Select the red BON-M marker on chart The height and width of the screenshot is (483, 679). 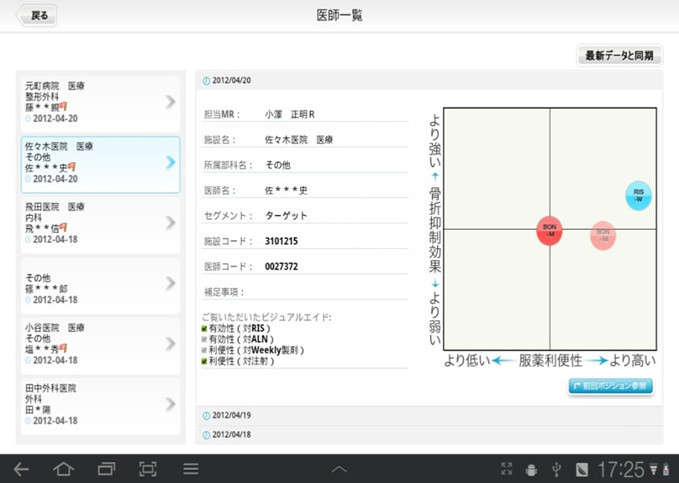tap(550, 230)
